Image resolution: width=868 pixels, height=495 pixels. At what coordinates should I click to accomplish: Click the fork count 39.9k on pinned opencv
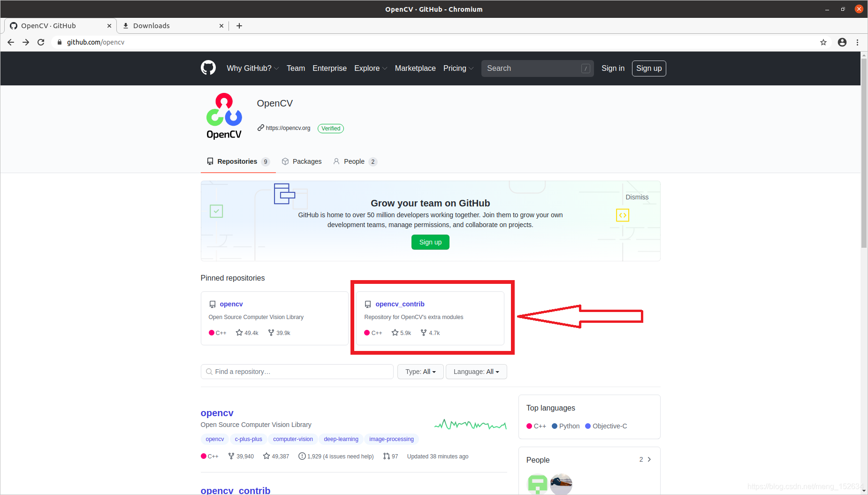tap(279, 333)
